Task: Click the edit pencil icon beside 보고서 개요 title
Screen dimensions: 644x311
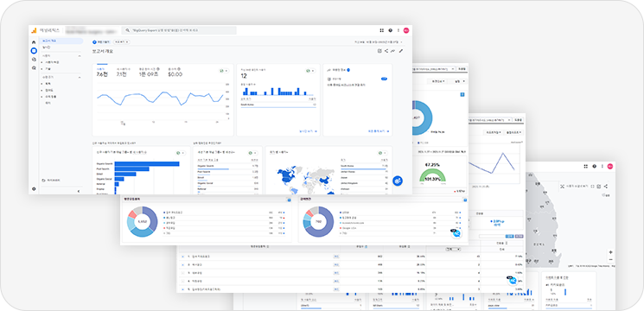Action: tap(401, 51)
